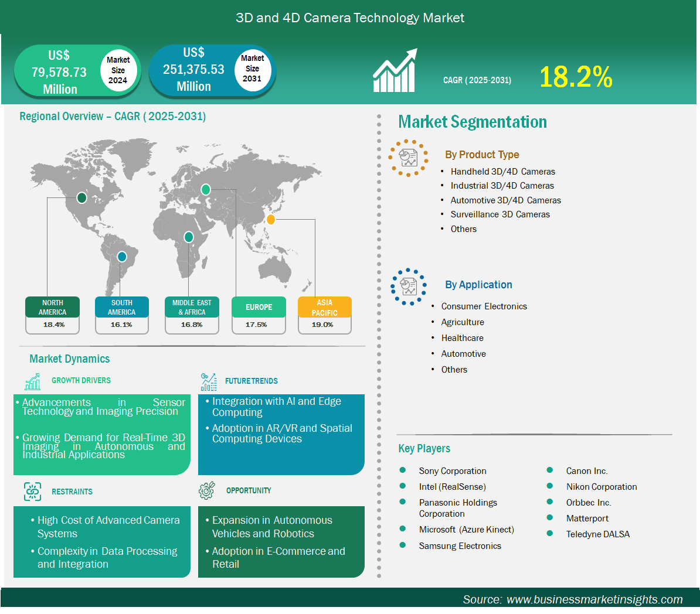Open the businessmarketinsights.com source link
Viewport: 700px width, 614px height.
[594, 599]
